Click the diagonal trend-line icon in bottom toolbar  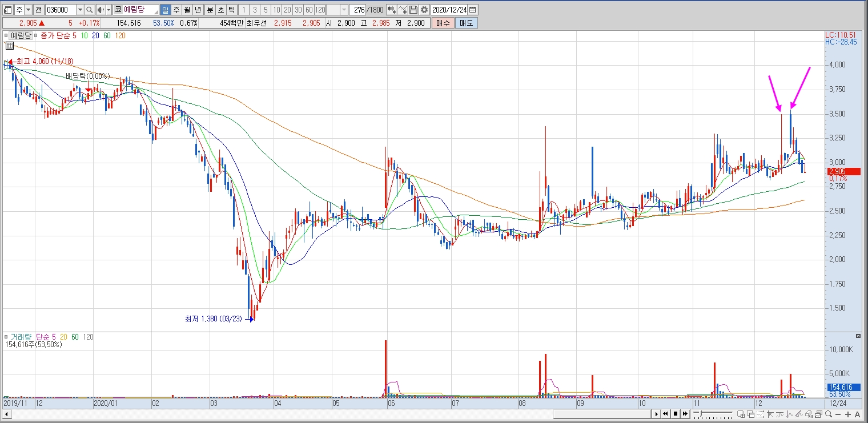799,414
